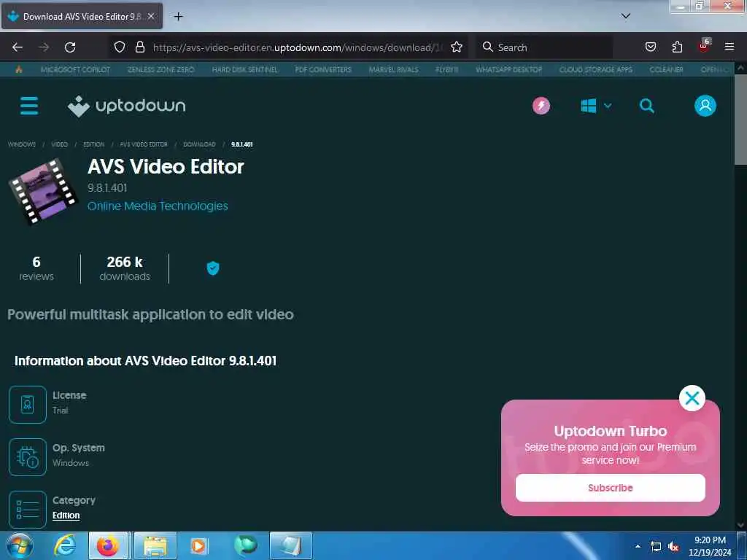Click the uBlock extension icon with badge
The height and width of the screenshot is (560, 747).
tap(704, 46)
